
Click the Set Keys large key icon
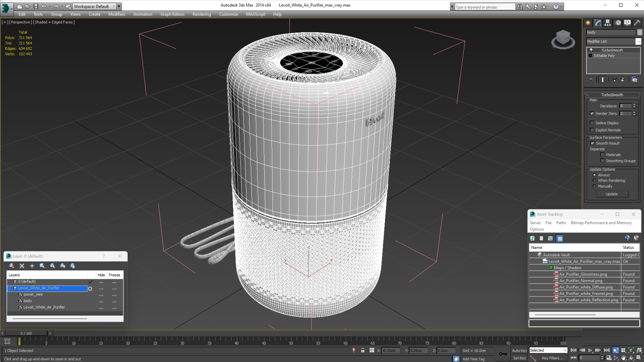pyautogui.click(x=503, y=354)
